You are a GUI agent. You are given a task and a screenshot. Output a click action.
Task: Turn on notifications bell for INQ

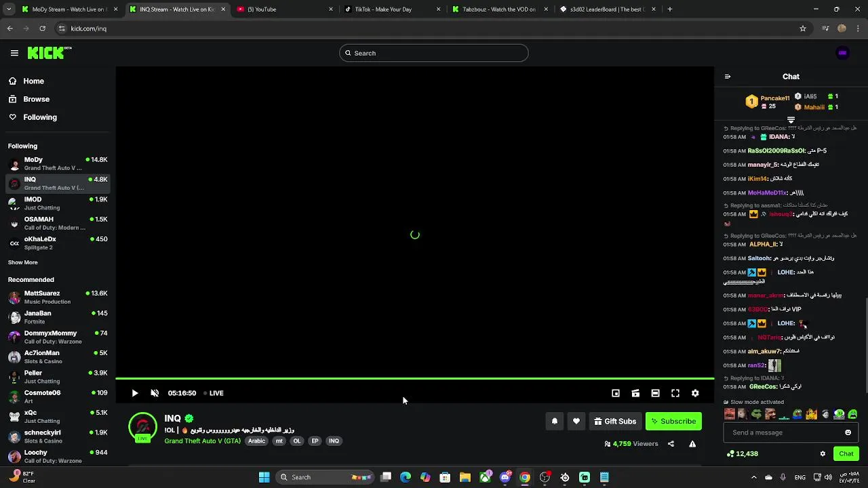coord(555,421)
